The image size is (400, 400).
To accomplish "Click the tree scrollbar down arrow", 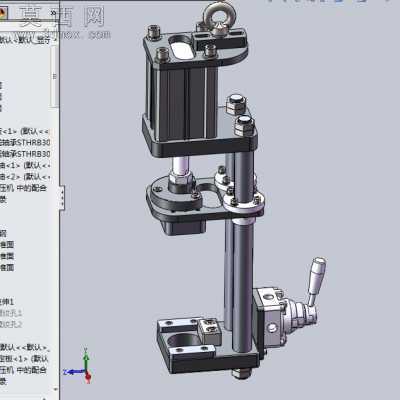I will click(55, 389).
